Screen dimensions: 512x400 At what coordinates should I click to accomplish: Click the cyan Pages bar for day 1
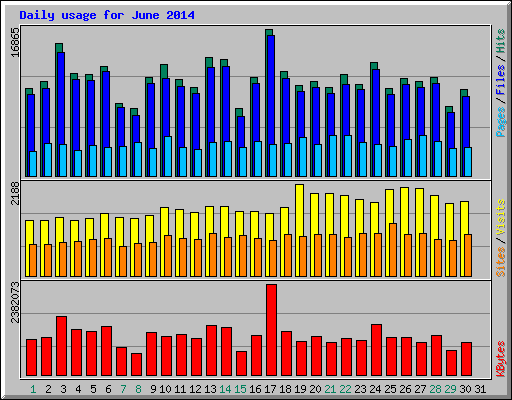click(33, 164)
